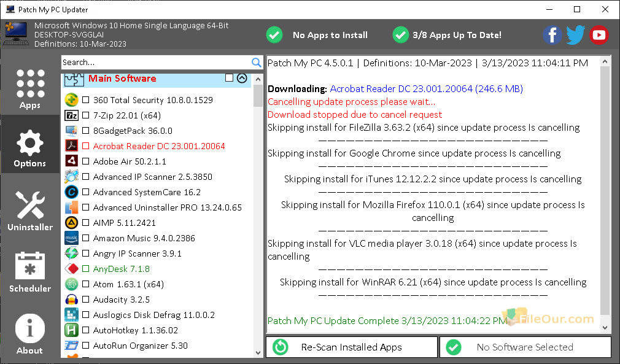Click the Acrobat Reader DC download link

(x=426, y=89)
